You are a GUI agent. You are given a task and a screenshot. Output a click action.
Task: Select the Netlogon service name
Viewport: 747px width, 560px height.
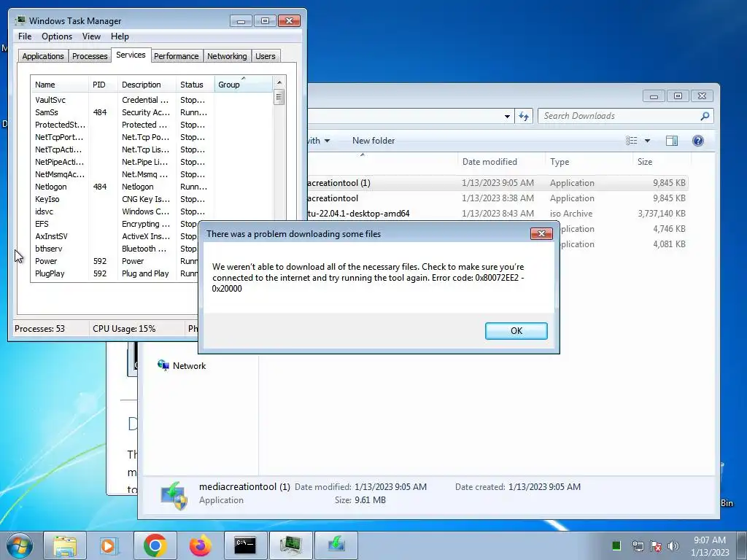pyautogui.click(x=51, y=187)
